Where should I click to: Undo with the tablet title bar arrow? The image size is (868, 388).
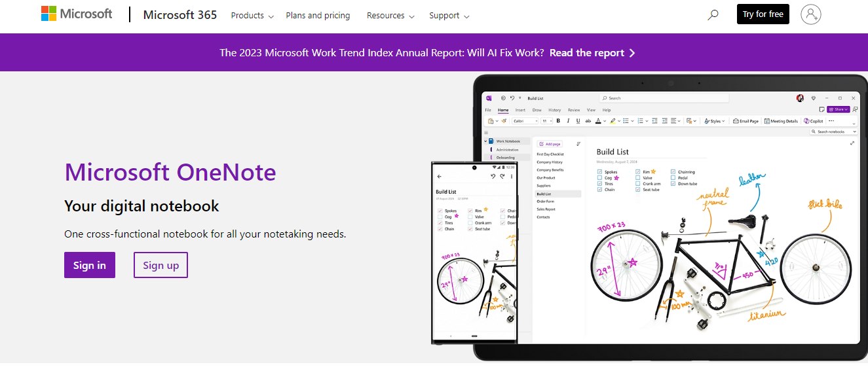click(512, 98)
